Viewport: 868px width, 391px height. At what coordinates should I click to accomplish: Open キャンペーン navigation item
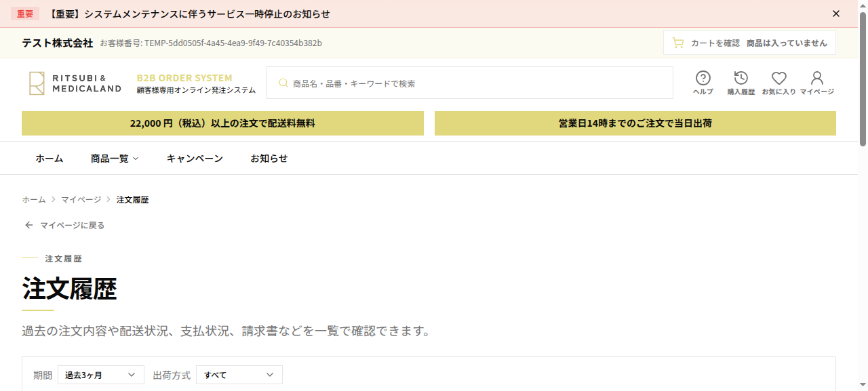pos(195,158)
